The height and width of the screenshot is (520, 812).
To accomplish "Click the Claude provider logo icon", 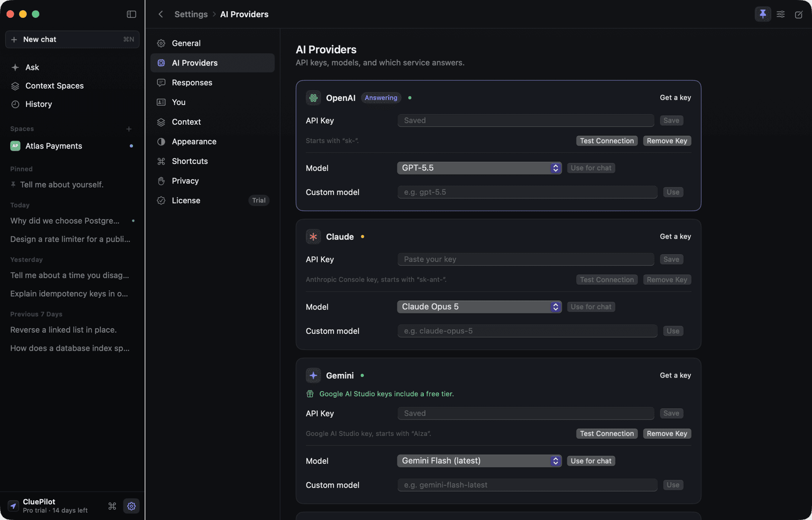I will click(x=313, y=236).
